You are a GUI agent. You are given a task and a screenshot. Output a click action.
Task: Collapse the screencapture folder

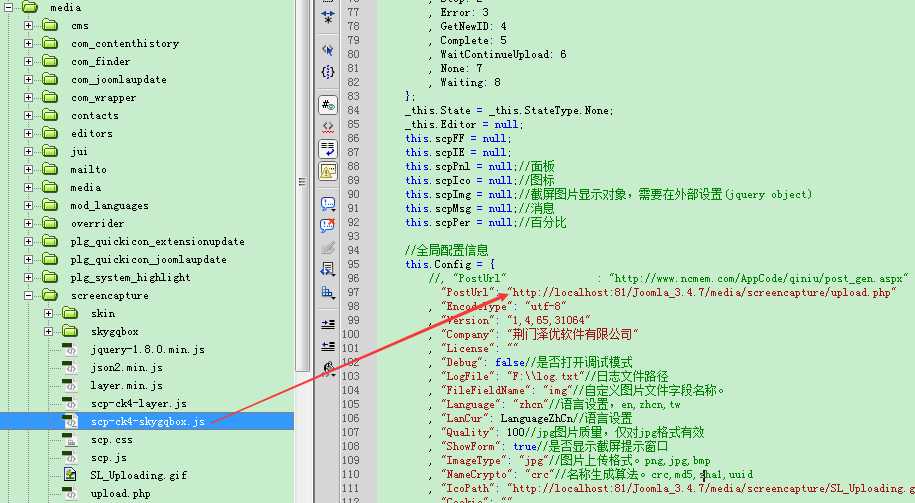coord(28,295)
